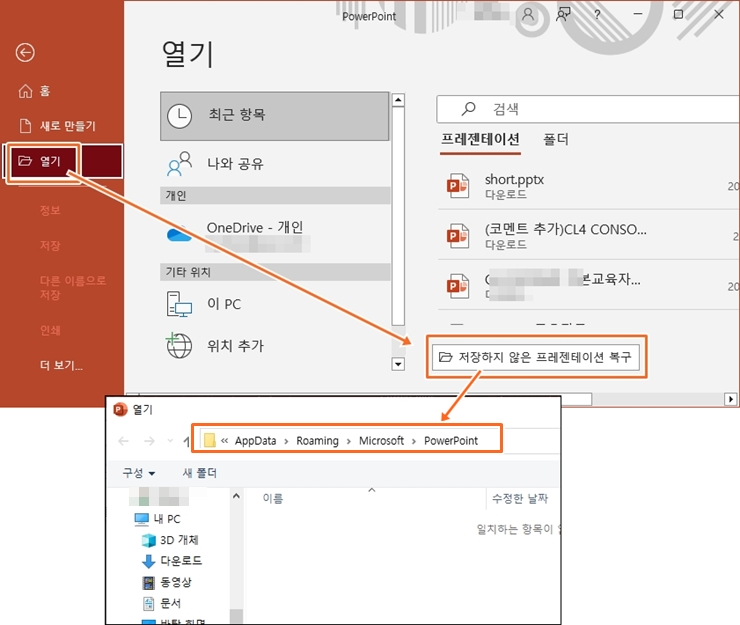Open help with the question mark icon

point(597,15)
